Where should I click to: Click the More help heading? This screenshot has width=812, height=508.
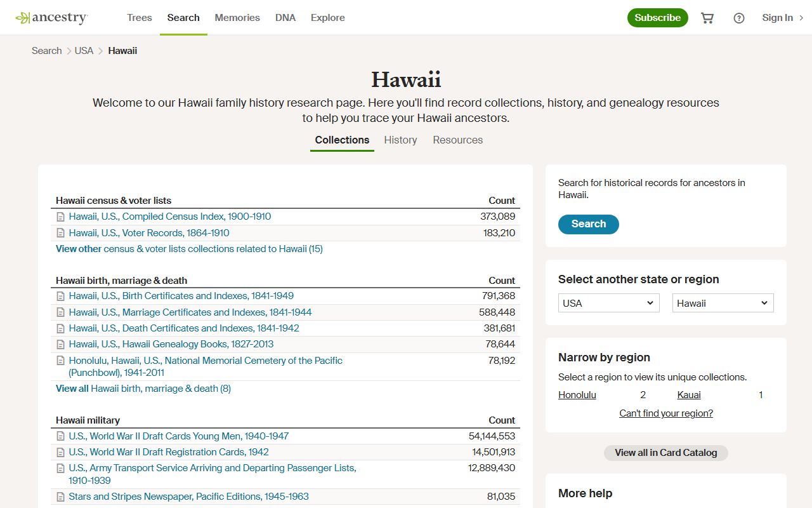coord(586,493)
